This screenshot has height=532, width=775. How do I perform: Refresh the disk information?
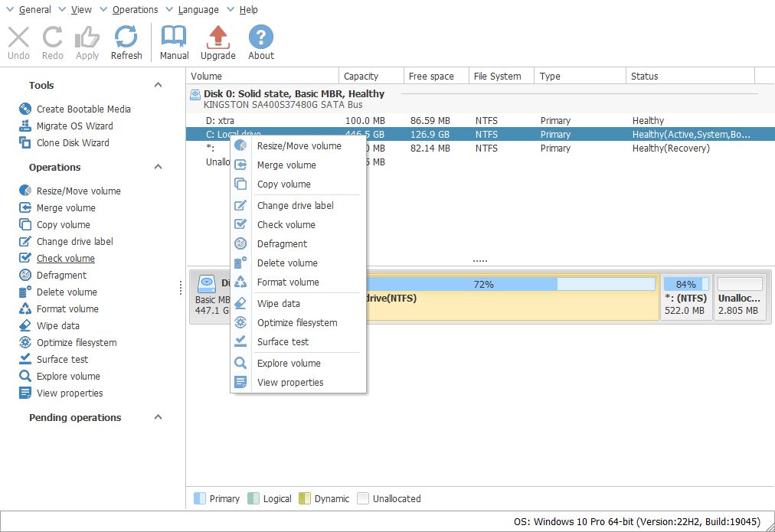(126, 42)
